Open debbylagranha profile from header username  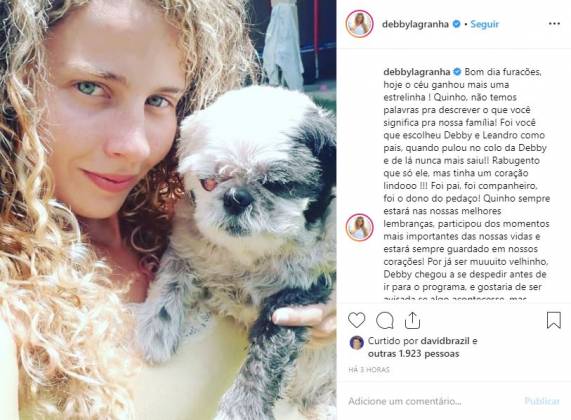point(415,24)
